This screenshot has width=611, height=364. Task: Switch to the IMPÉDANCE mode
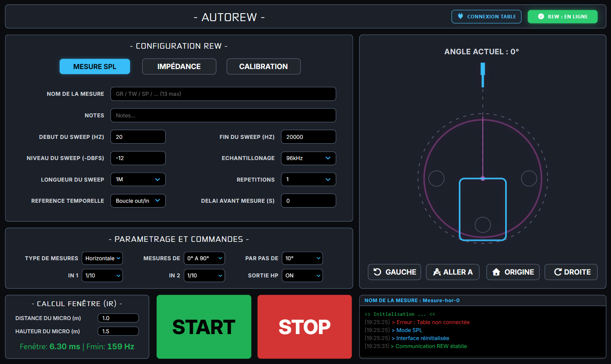tap(179, 67)
